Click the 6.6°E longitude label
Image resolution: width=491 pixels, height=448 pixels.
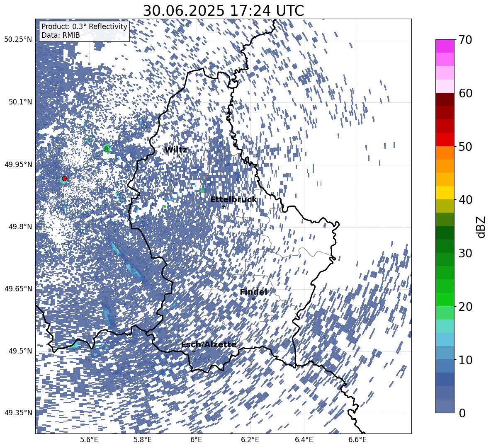357,440
